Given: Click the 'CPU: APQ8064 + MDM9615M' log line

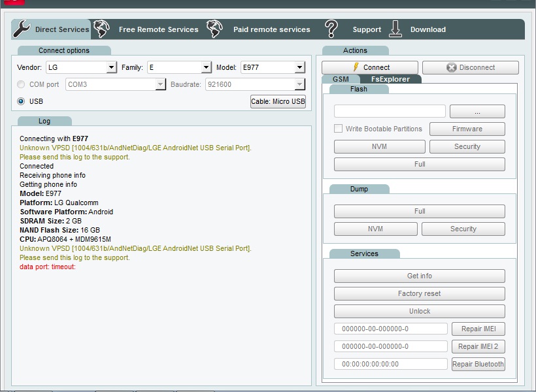Looking at the screenshot, I should 65,239.
